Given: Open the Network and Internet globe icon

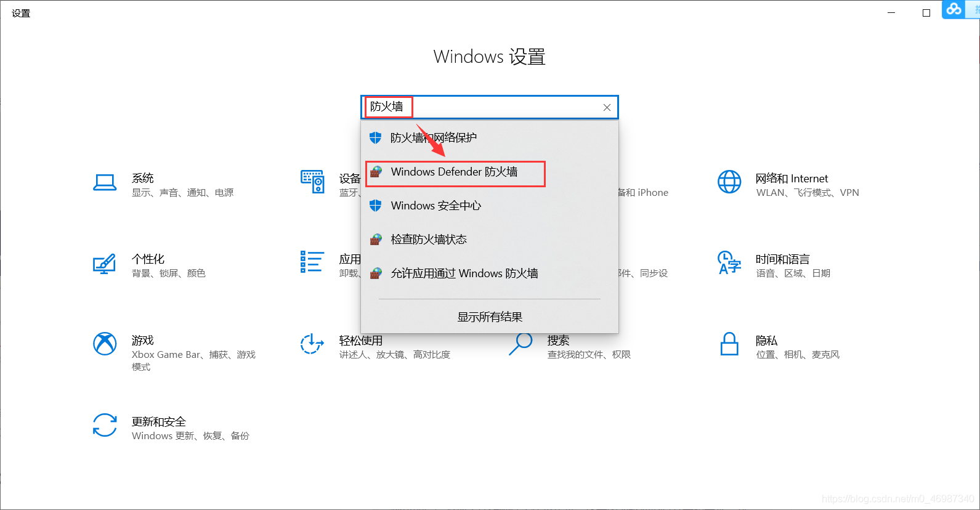Looking at the screenshot, I should (x=729, y=182).
